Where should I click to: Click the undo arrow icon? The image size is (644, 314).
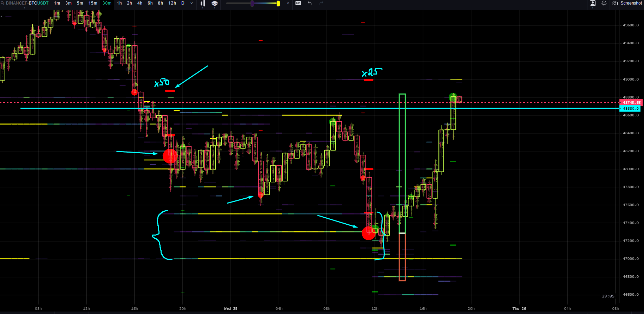[x=310, y=3]
